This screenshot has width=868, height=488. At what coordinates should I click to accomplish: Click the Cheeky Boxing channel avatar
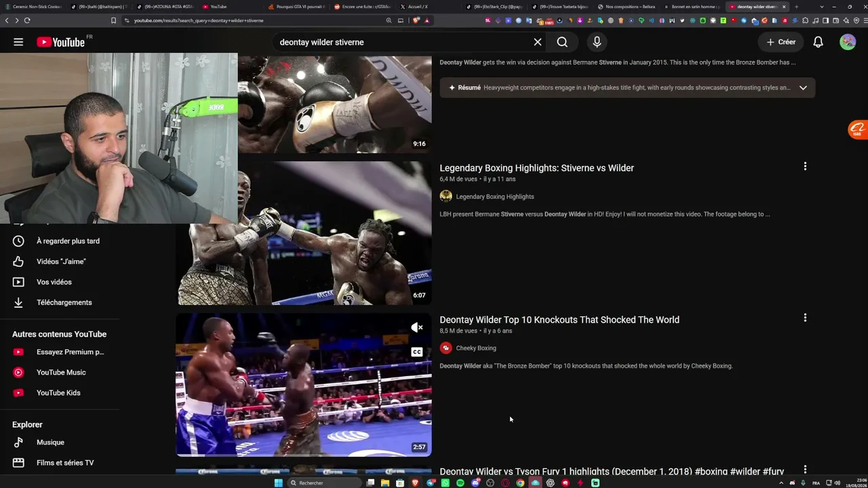click(x=446, y=348)
